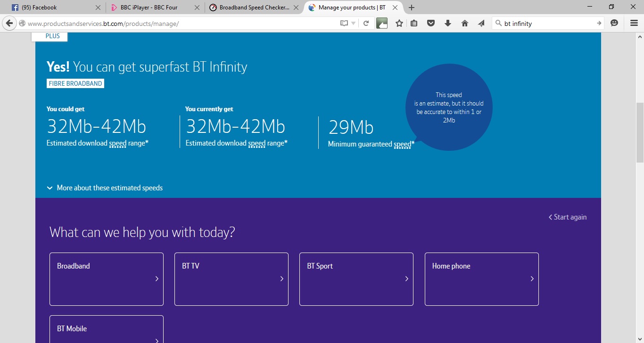The image size is (644, 343).
Task: Click inside the 'bt infinity' search field
Action: click(x=542, y=23)
